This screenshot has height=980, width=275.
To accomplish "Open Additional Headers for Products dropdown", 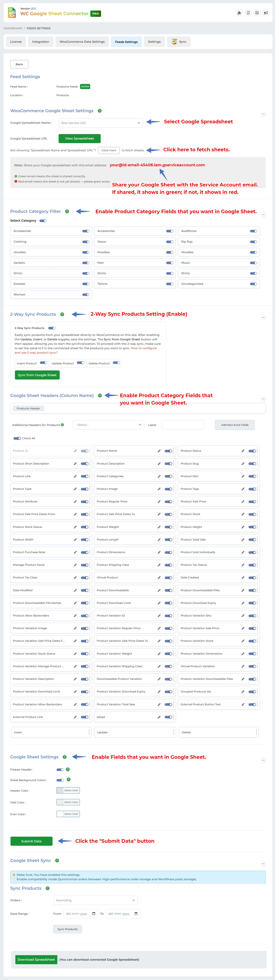I will coord(108,425).
